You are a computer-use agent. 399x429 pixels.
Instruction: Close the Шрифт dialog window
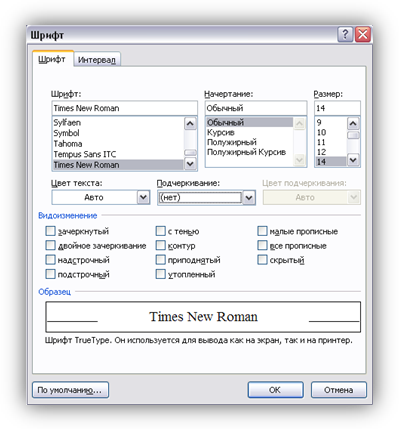tap(363, 34)
